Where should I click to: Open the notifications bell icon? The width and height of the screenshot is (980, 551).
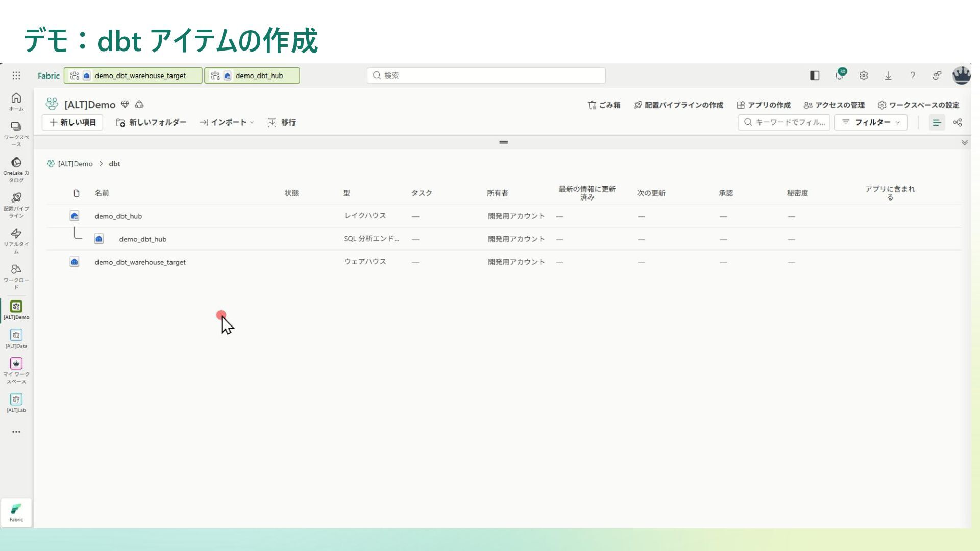[840, 76]
